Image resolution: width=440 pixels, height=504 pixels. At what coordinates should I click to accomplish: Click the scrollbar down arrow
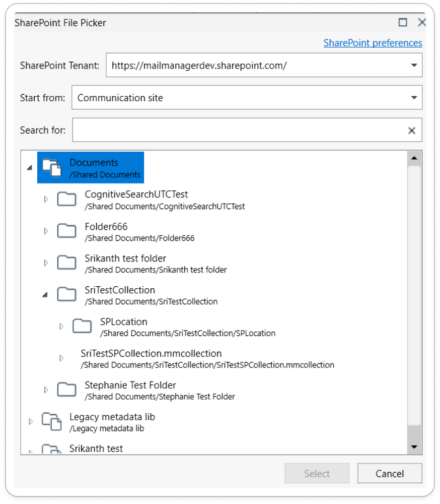[x=414, y=447]
